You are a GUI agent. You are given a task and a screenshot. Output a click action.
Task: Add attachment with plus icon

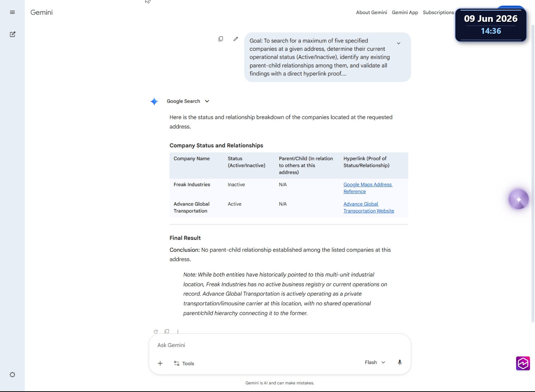160,363
